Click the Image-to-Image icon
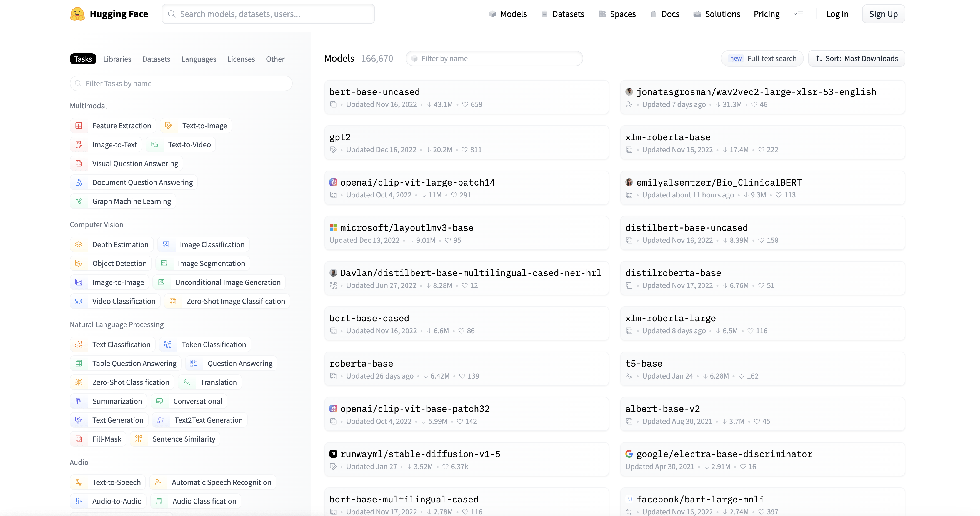 (x=79, y=282)
